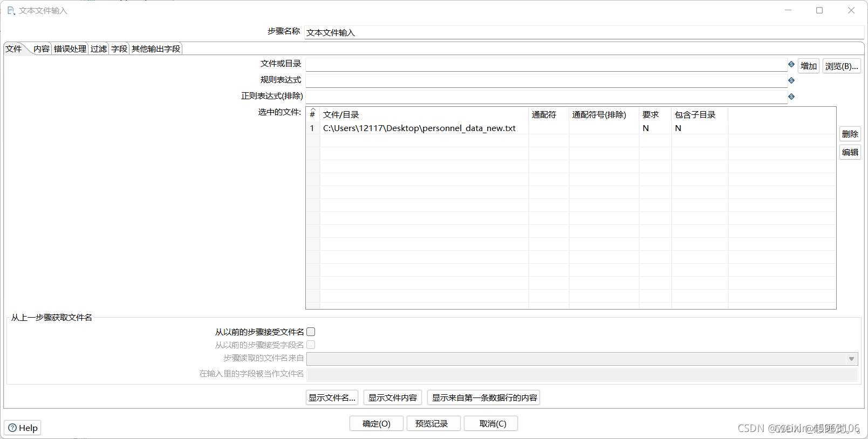Open the 步骤读取的文件名来自 dropdown
Screen dimensions: 868x439
[x=852, y=359]
